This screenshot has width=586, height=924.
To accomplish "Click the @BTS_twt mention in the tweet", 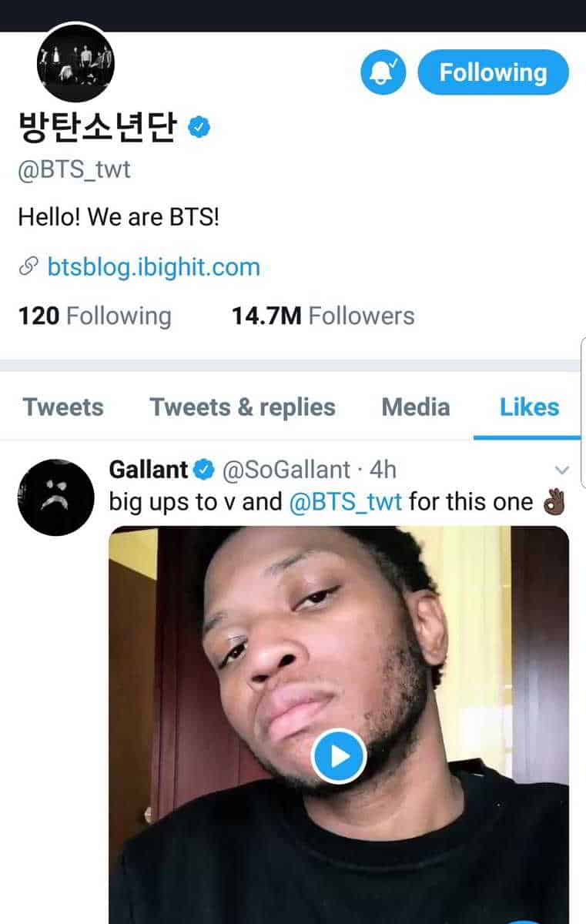I will 346,503.
